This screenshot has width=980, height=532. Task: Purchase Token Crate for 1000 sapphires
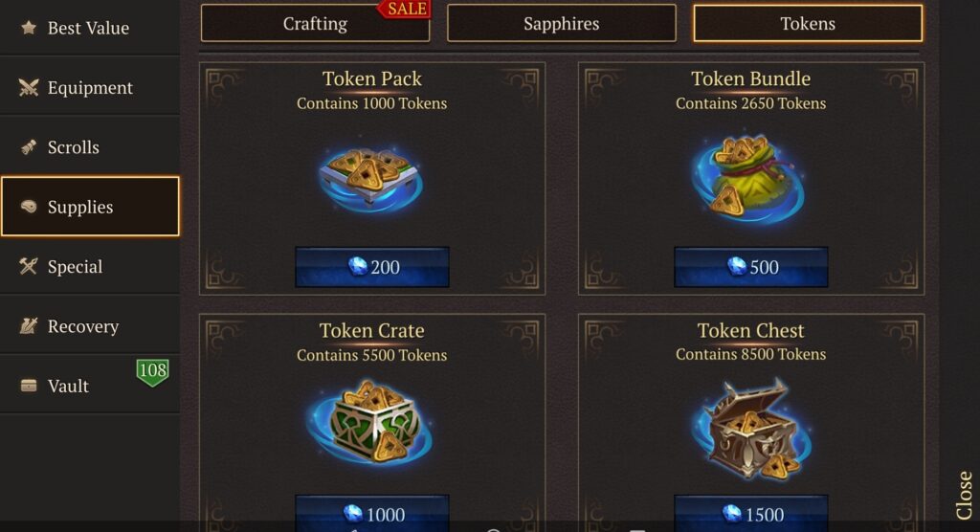click(372, 513)
